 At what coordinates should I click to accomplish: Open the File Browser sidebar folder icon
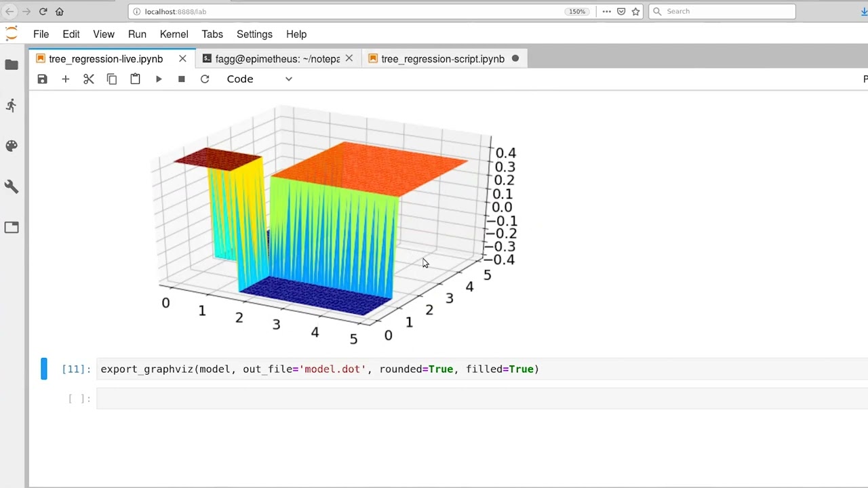click(x=12, y=64)
